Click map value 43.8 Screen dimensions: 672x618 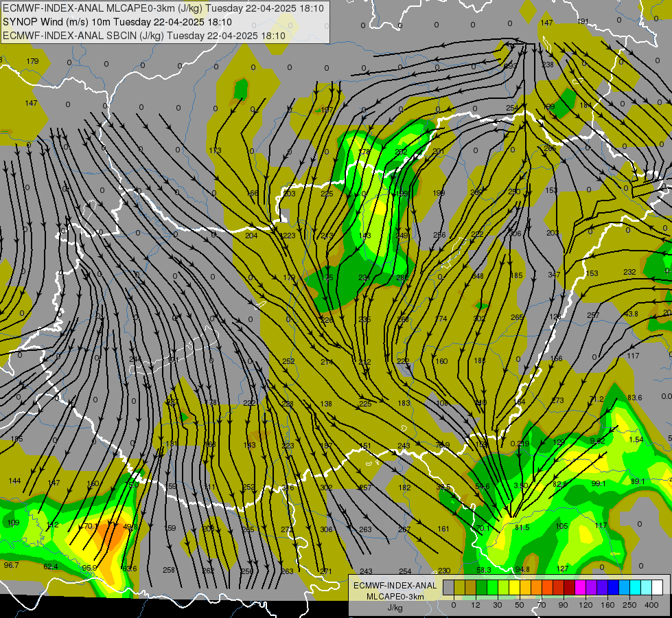tap(631, 314)
